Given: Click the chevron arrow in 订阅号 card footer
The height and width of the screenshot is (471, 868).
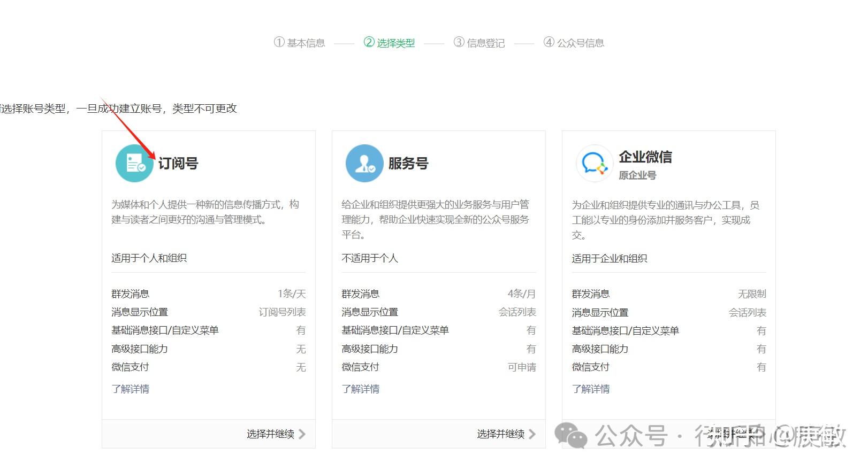Looking at the screenshot, I should [x=302, y=434].
